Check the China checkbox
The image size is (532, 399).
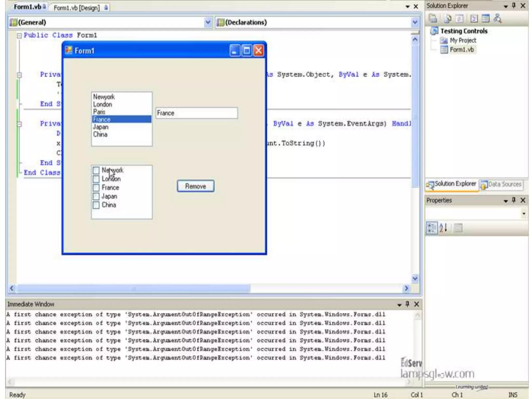point(96,205)
